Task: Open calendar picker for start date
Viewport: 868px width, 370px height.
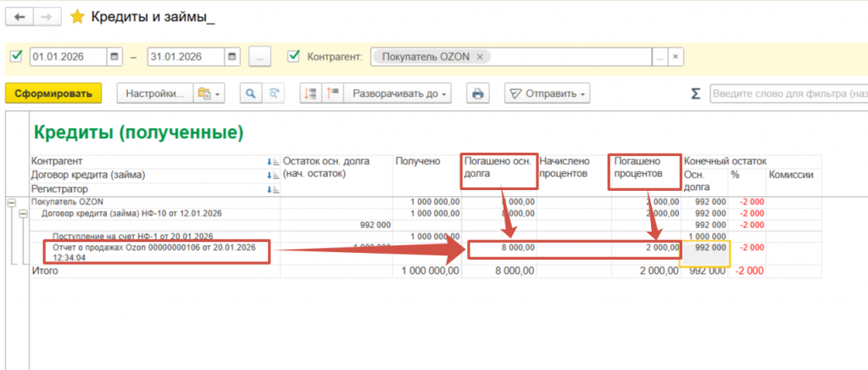Action: tap(115, 57)
